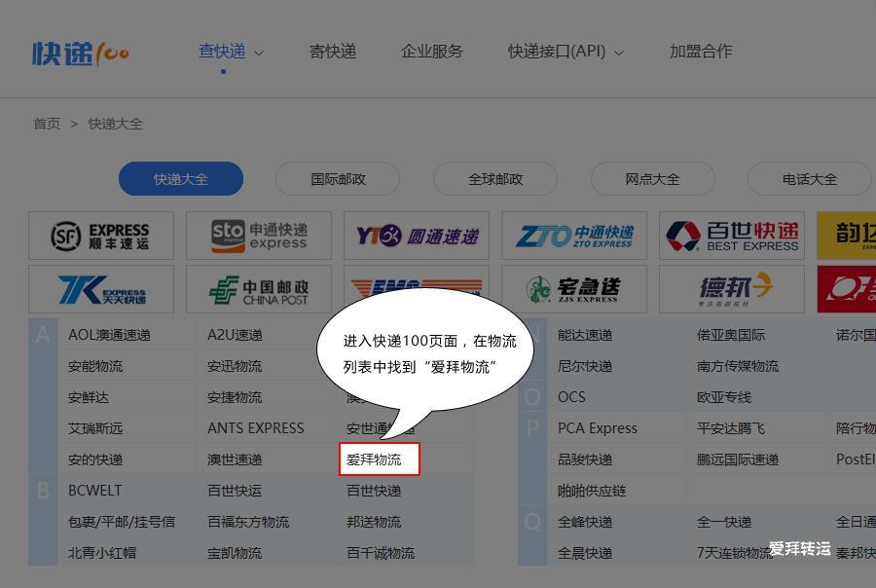The width and height of the screenshot is (876, 588).
Task: Open the 百世快运 courier link
Action: (x=234, y=491)
